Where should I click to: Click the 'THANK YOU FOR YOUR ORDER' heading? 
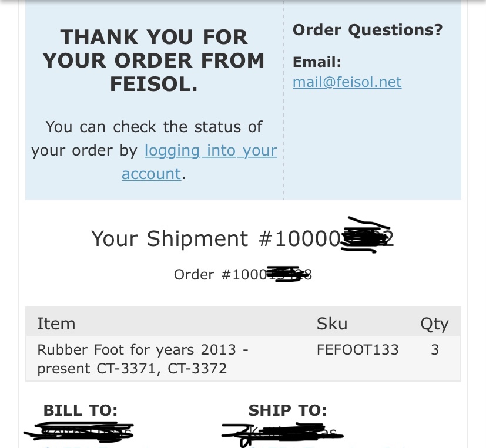[154, 60]
